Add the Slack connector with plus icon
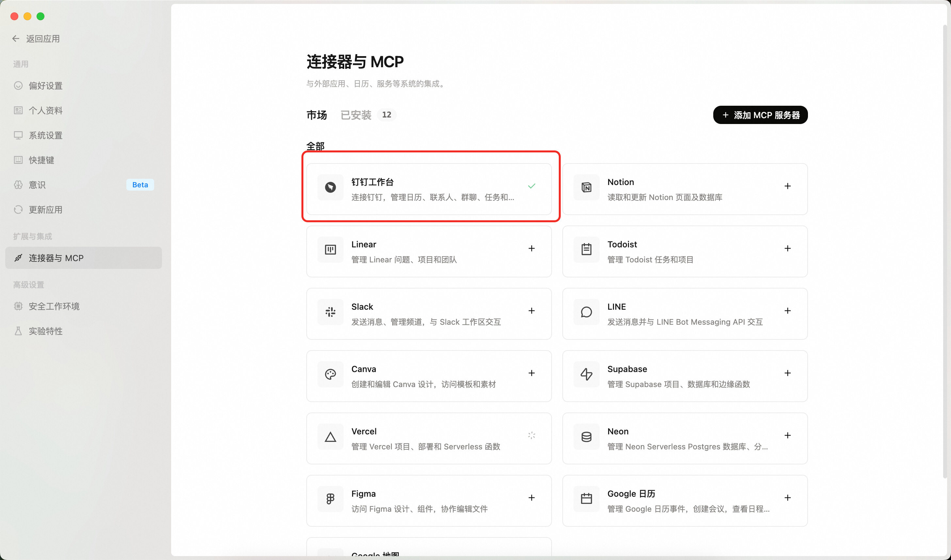 [x=532, y=311]
